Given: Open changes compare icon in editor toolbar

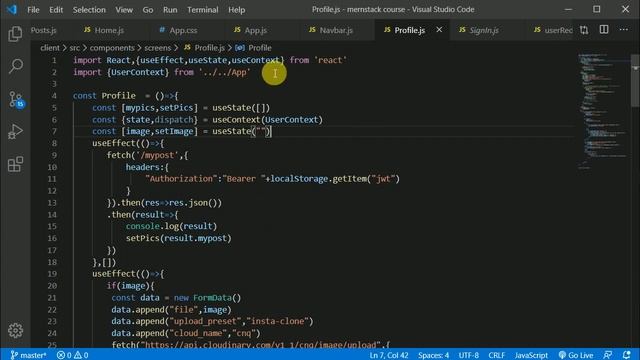Looking at the screenshot, I should click(x=584, y=30).
